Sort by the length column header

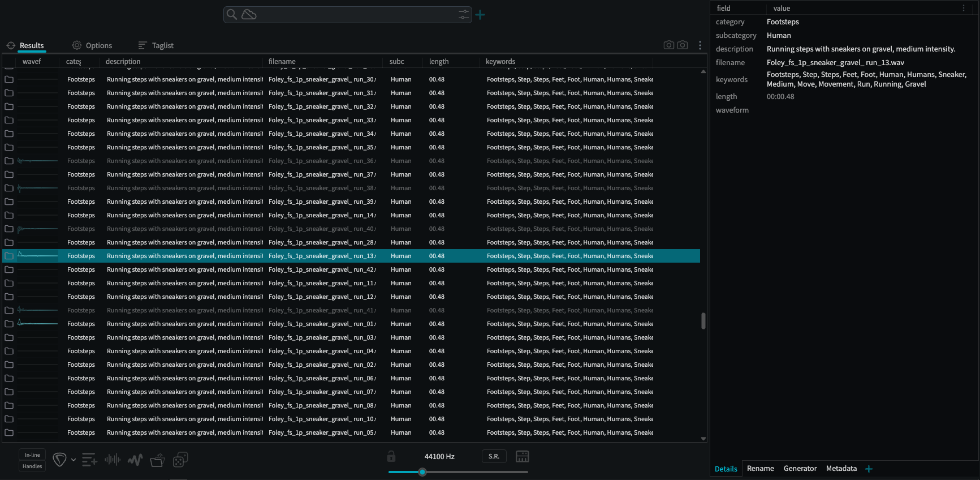click(439, 61)
